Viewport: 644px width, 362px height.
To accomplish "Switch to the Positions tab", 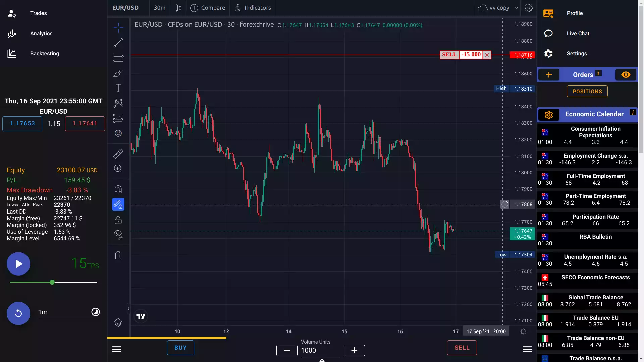I will pyautogui.click(x=587, y=91).
